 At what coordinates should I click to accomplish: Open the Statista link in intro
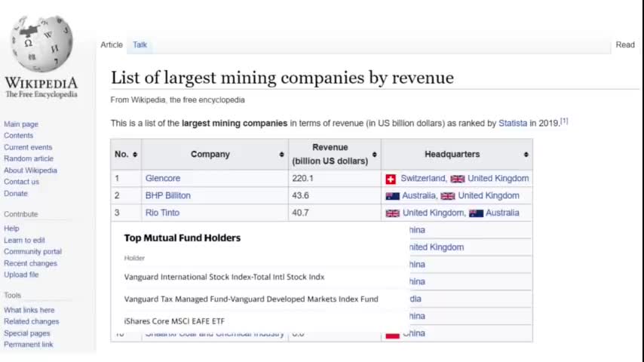[x=513, y=123]
